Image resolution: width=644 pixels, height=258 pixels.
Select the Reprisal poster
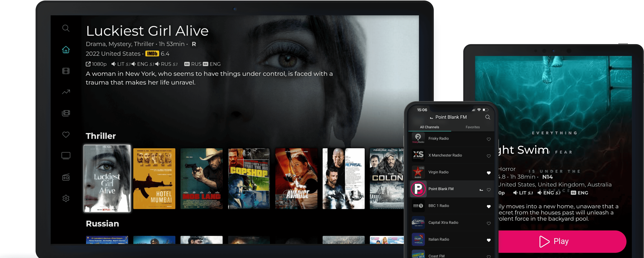click(x=343, y=179)
